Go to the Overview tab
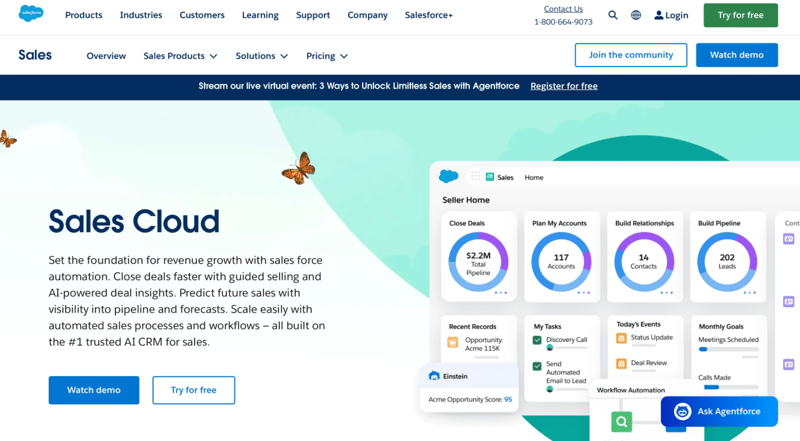The height and width of the screenshot is (441, 800). coord(106,56)
